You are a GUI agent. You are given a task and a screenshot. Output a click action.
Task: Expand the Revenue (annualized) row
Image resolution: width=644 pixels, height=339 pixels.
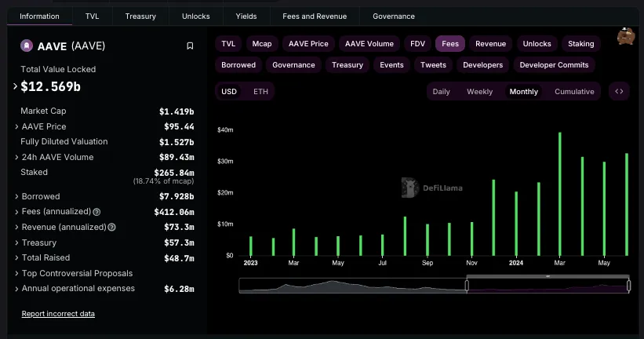[16, 227]
